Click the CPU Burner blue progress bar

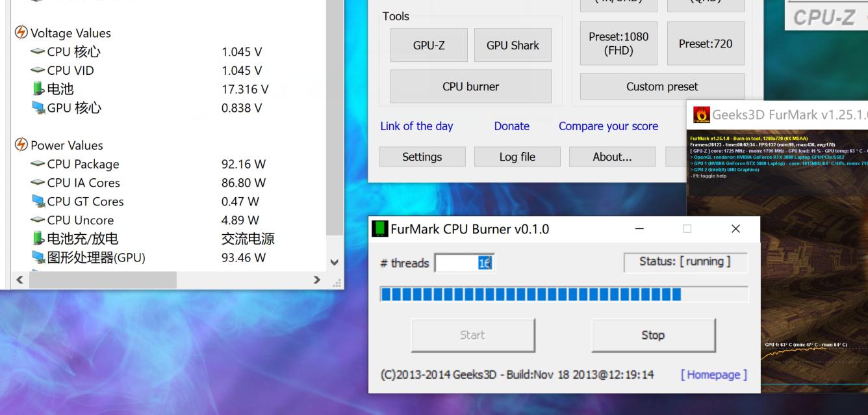564,295
